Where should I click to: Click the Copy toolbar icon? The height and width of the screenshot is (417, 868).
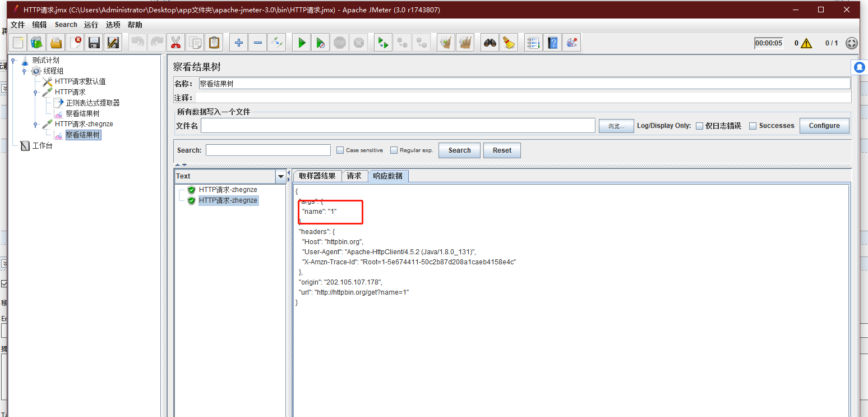(195, 43)
